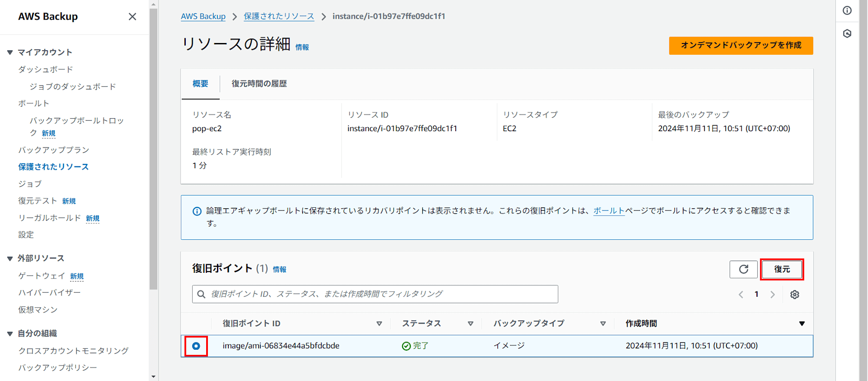Open ジョブ in sidebar
This screenshot has width=868, height=381.
coord(30,184)
